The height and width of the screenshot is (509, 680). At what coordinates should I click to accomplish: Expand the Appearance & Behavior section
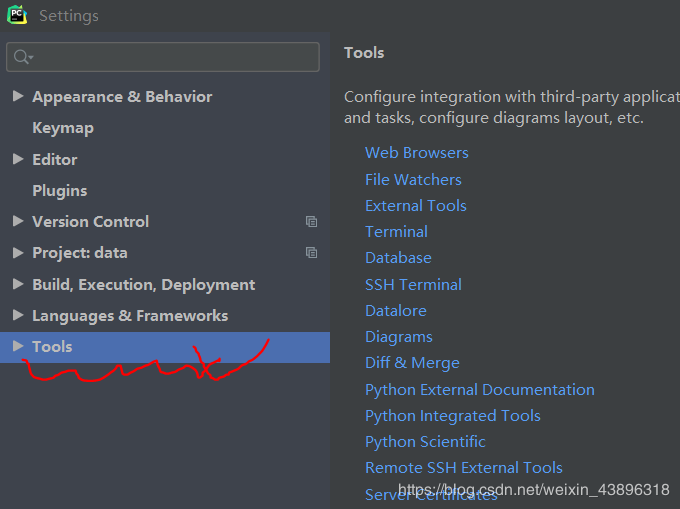tap(18, 97)
